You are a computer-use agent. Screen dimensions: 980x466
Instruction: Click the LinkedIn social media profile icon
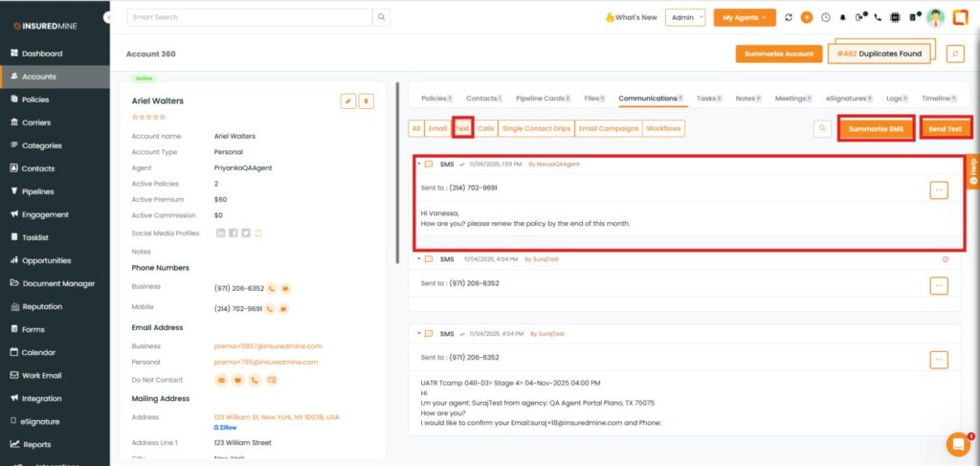point(221,233)
